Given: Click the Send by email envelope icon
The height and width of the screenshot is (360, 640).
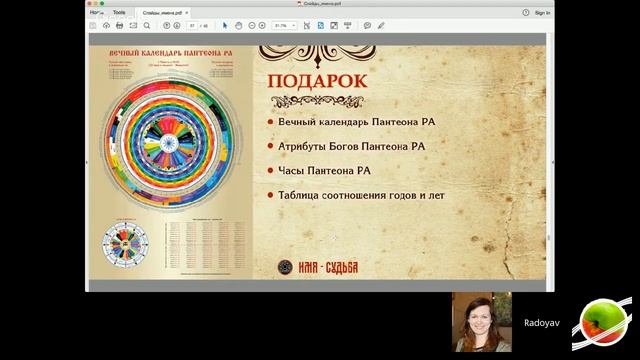Looking at the screenshot, I should coord(133,25).
